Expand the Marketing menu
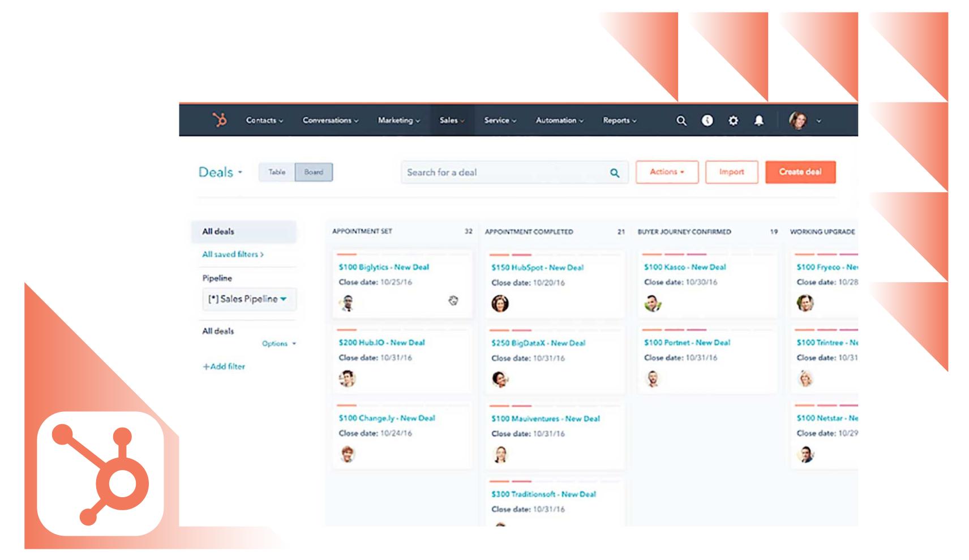Image resolution: width=969 pixels, height=560 pixels. click(x=399, y=120)
